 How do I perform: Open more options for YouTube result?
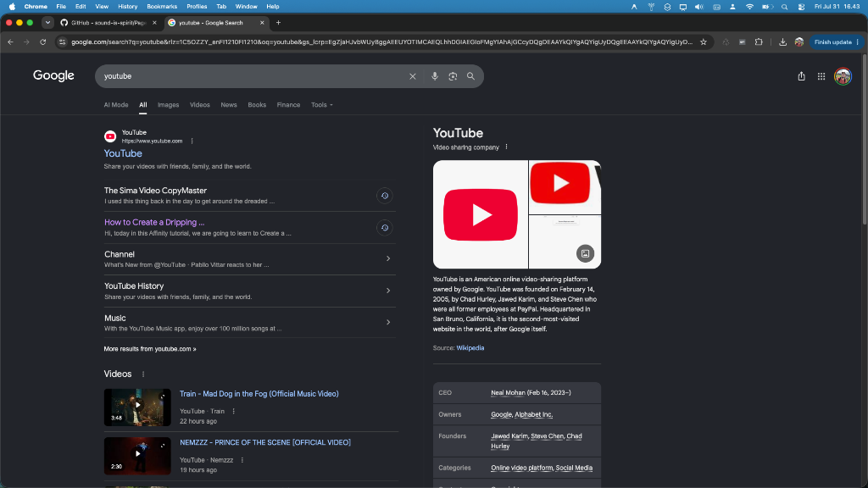click(x=192, y=141)
